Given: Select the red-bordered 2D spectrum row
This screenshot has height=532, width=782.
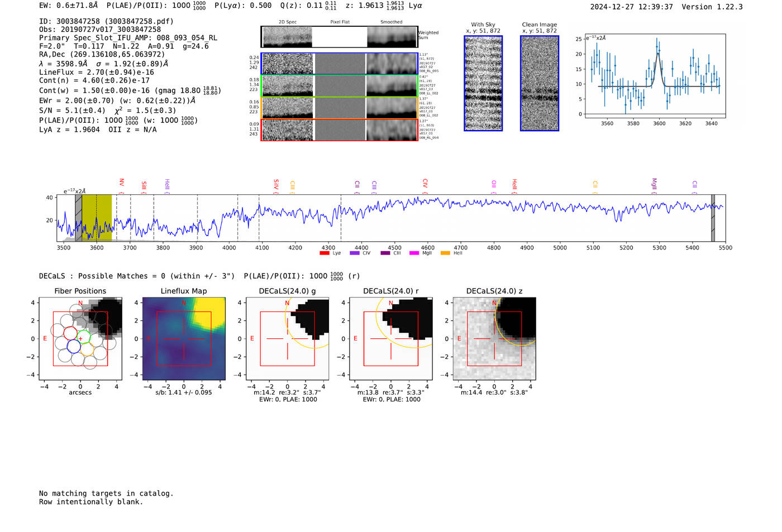Looking at the screenshot, I should point(340,130).
